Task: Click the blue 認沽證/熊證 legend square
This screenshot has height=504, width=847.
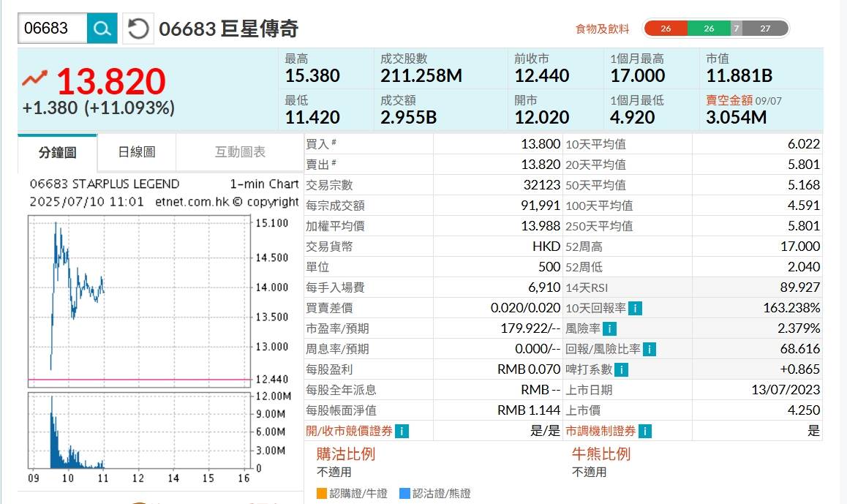Action: tap(405, 494)
